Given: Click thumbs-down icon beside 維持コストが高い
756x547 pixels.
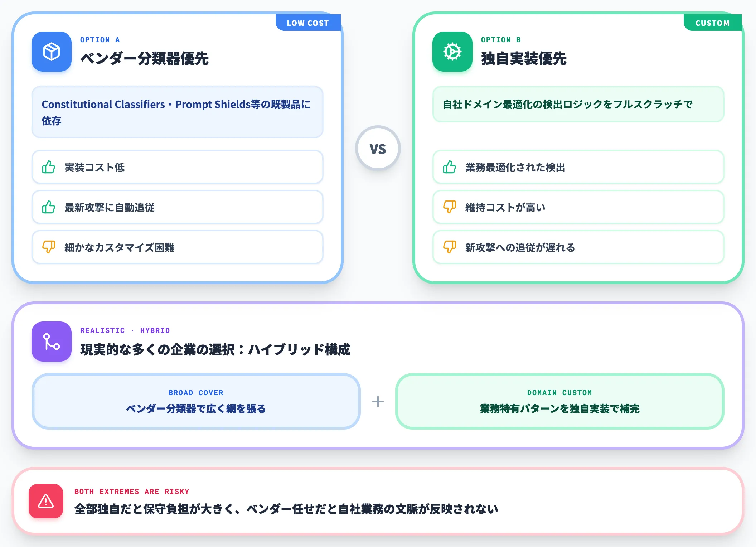Looking at the screenshot, I should click(450, 207).
